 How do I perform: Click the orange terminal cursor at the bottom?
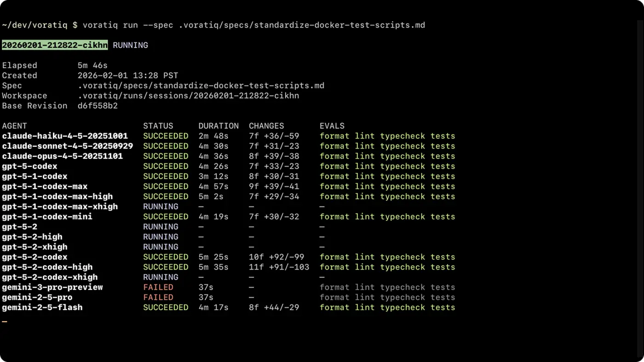pos(5,322)
